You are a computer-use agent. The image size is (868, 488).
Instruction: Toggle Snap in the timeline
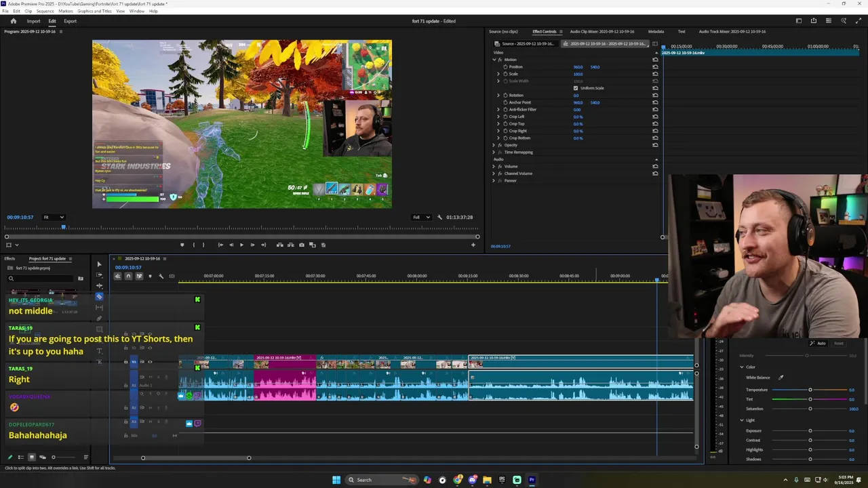(x=128, y=276)
